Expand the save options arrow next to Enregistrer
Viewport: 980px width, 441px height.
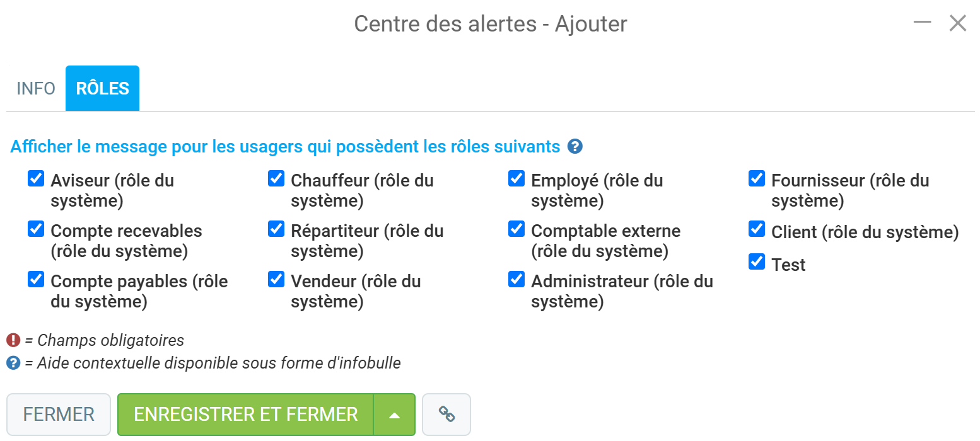[x=395, y=415]
